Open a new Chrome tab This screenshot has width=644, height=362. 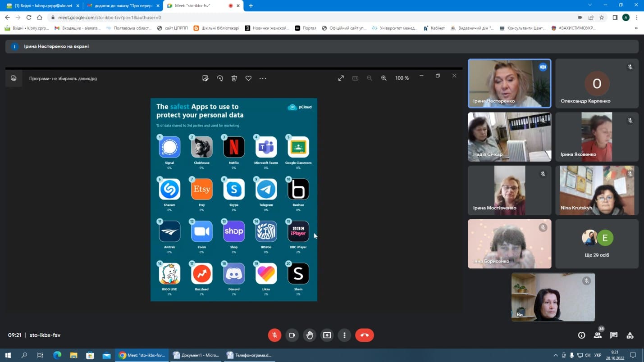[251, 6]
